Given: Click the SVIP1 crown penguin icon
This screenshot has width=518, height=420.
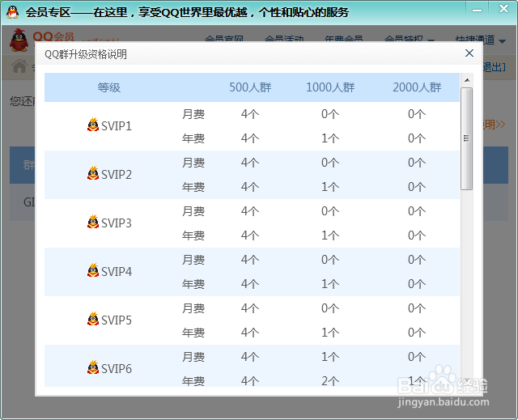Looking at the screenshot, I should (93, 125).
